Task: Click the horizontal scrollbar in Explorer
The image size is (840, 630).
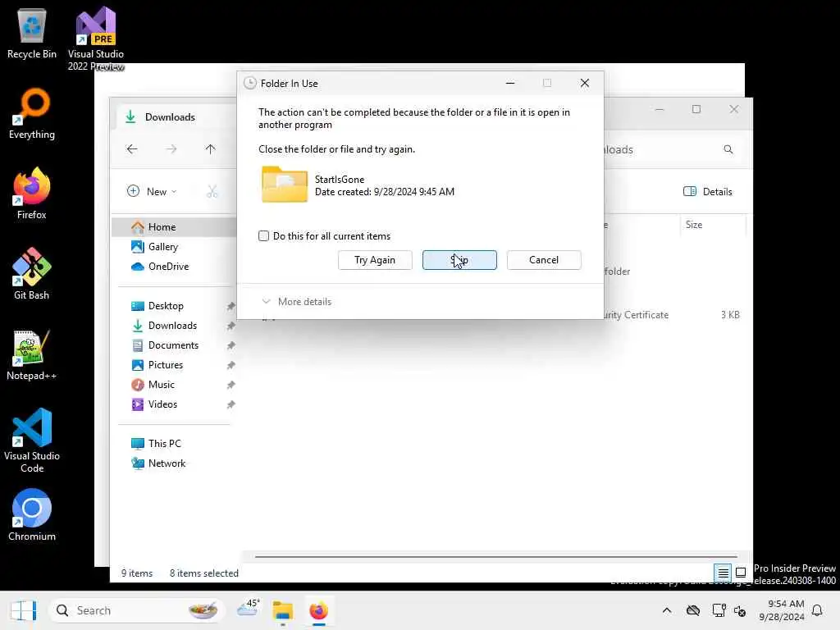Action: pyautogui.click(x=495, y=557)
